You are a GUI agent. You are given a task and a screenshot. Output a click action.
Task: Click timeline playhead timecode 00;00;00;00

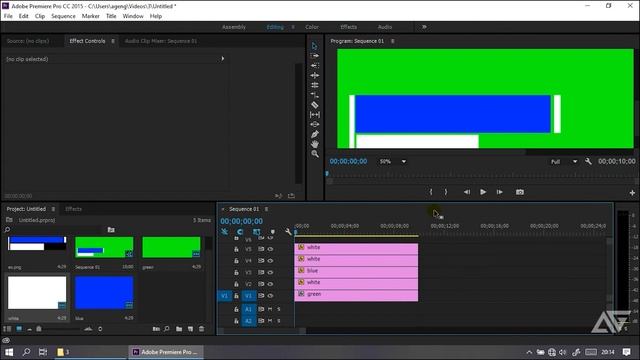(242, 221)
